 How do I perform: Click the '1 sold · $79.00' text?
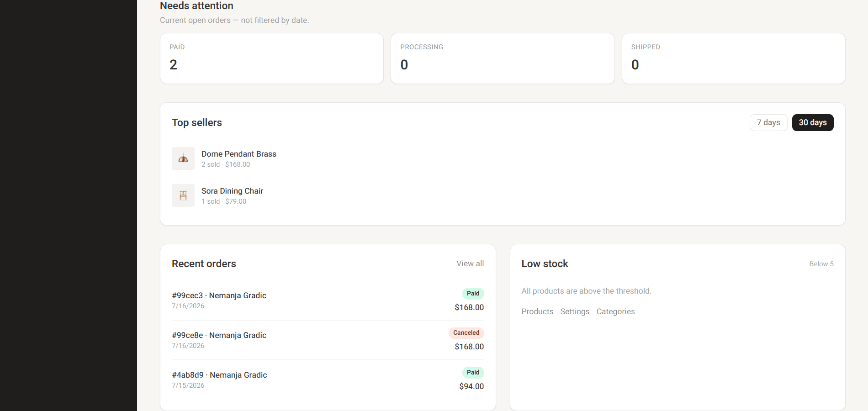point(224,201)
